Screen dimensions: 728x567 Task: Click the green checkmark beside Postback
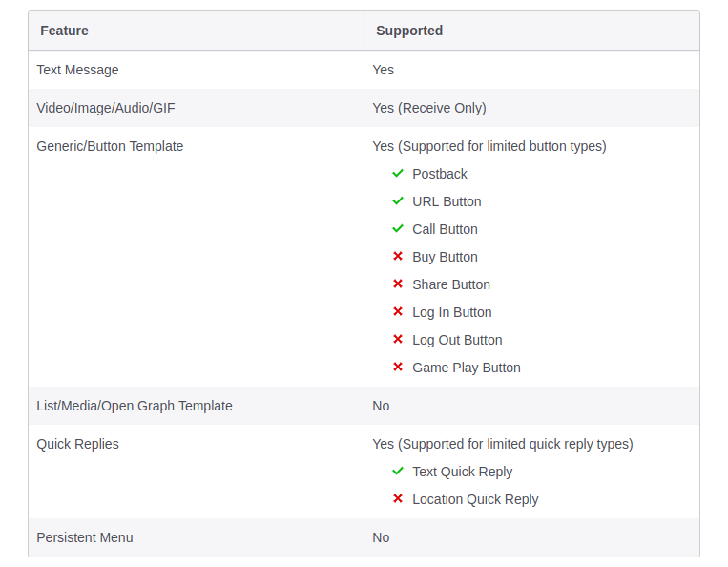[x=398, y=174]
